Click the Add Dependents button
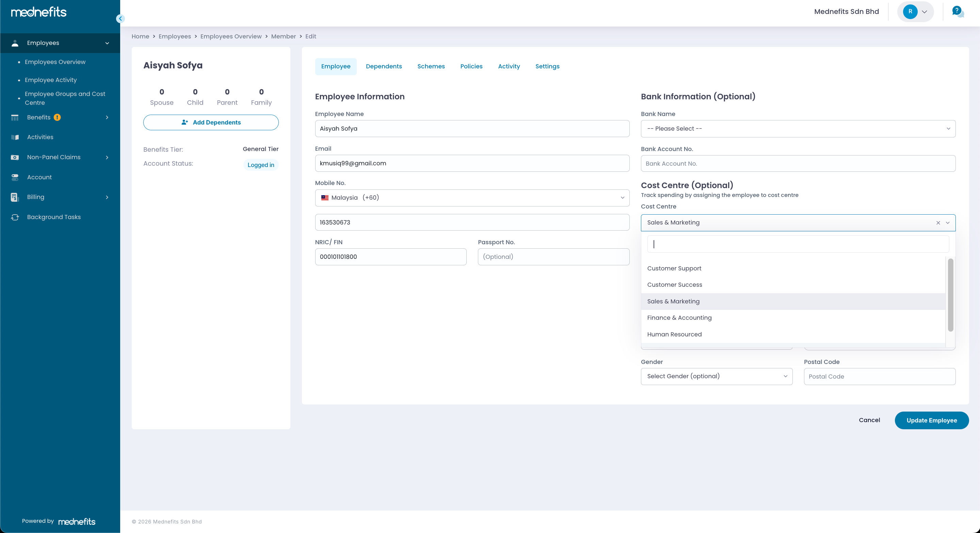Viewport: 980px width, 533px height. 211,122
